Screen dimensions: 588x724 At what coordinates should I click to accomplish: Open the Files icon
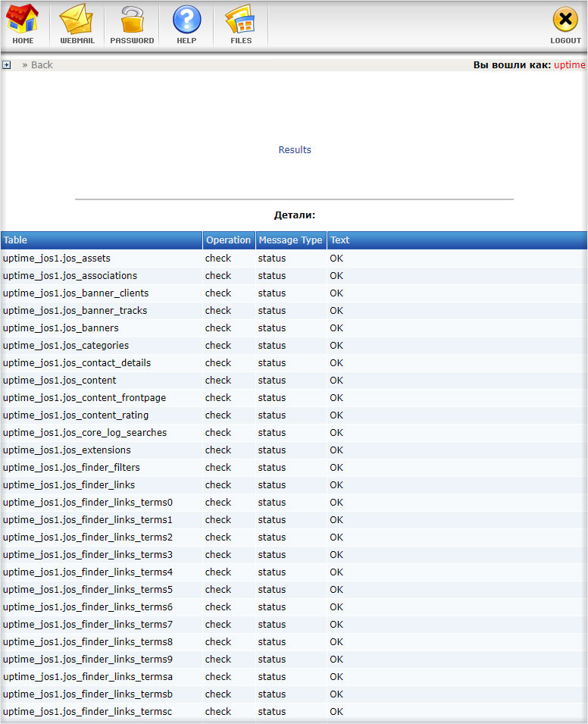[x=240, y=20]
